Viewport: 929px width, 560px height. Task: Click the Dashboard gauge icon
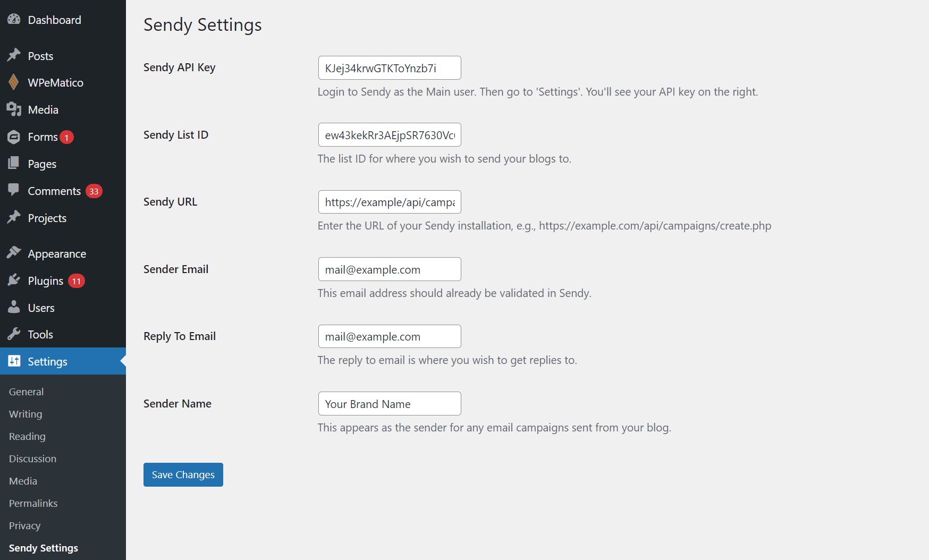[14, 20]
